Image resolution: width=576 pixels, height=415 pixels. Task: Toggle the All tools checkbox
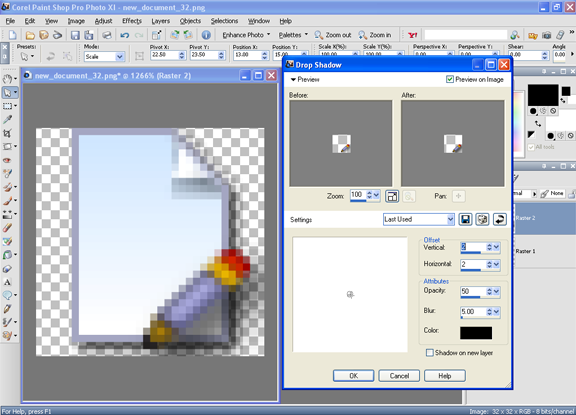(x=531, y=147)
